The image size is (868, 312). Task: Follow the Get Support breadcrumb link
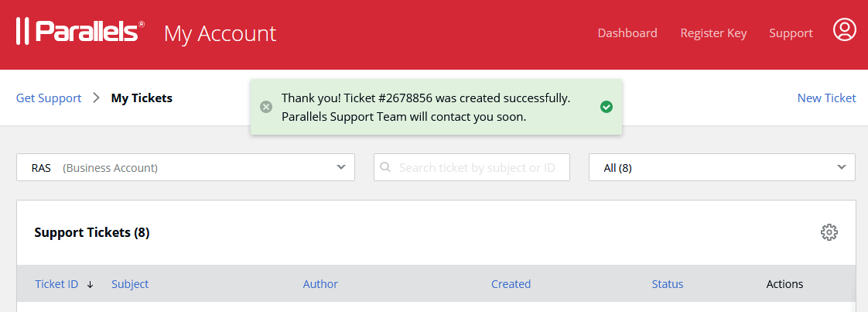[49, 98]
